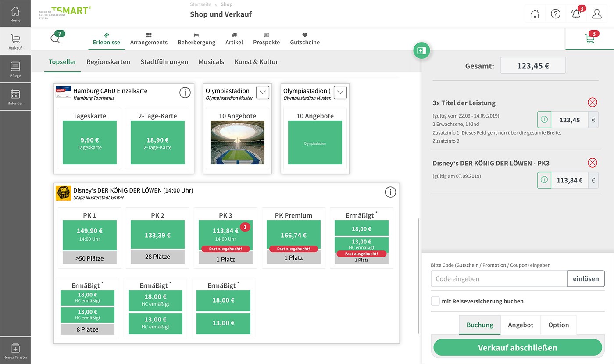614x364 pixels.
Task: Click the einlösen code button
Action: [x=586, y=279]
